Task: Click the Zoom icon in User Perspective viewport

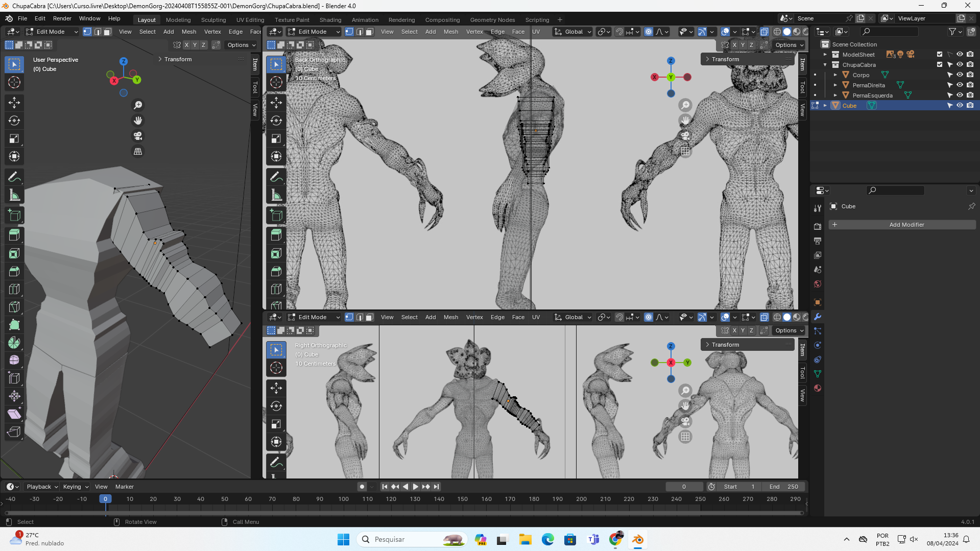Action: point(138,105)
